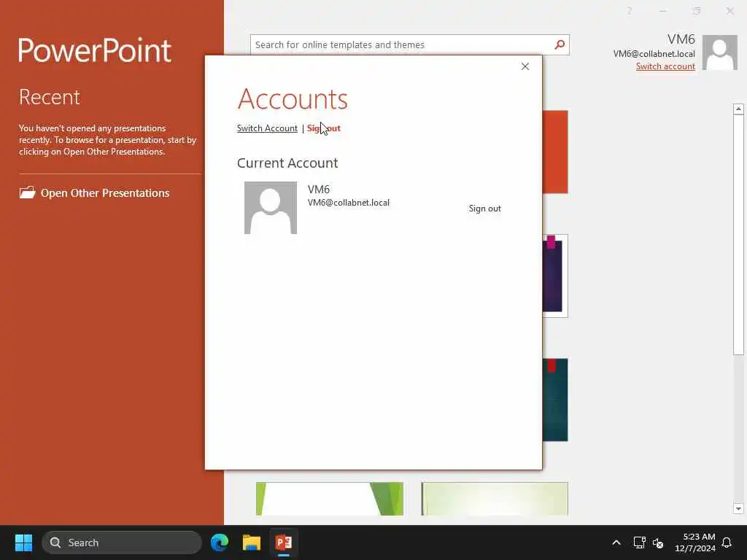
Task: Select the green facet template thumbnail
Action: click(330, 499)
